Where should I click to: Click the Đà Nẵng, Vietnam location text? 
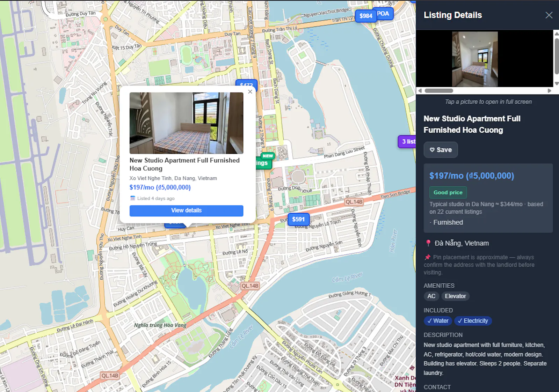click(462, 243)
